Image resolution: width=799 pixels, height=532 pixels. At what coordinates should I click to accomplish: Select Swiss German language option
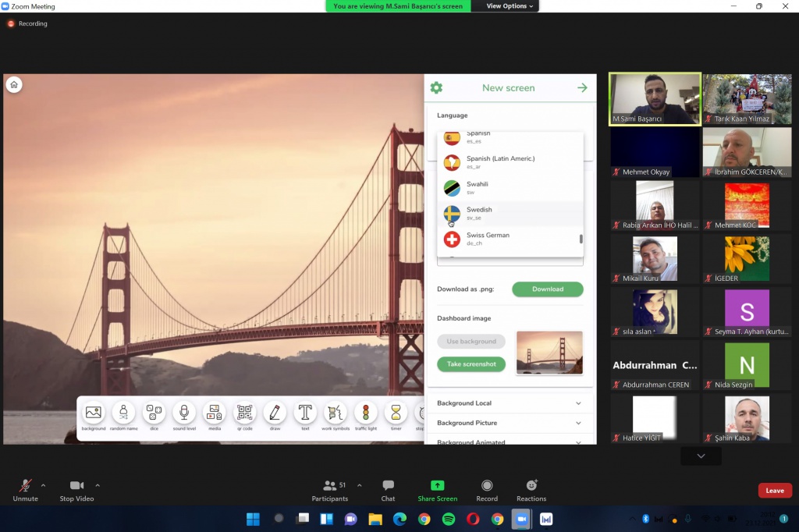click(510, 239)
